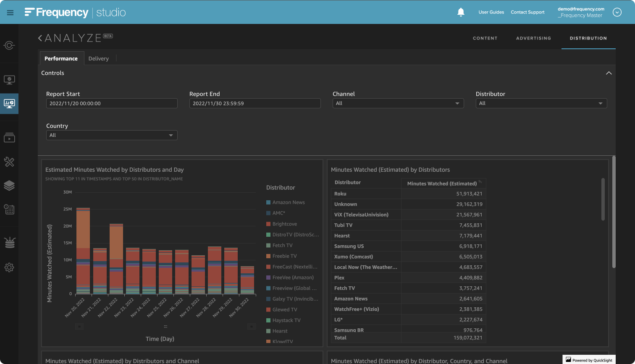Open the tools wrench sidebar icon

[x=9, y=162]
